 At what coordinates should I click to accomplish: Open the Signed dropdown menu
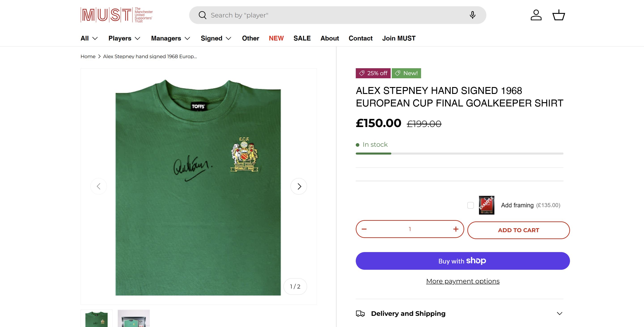(216, 38)
